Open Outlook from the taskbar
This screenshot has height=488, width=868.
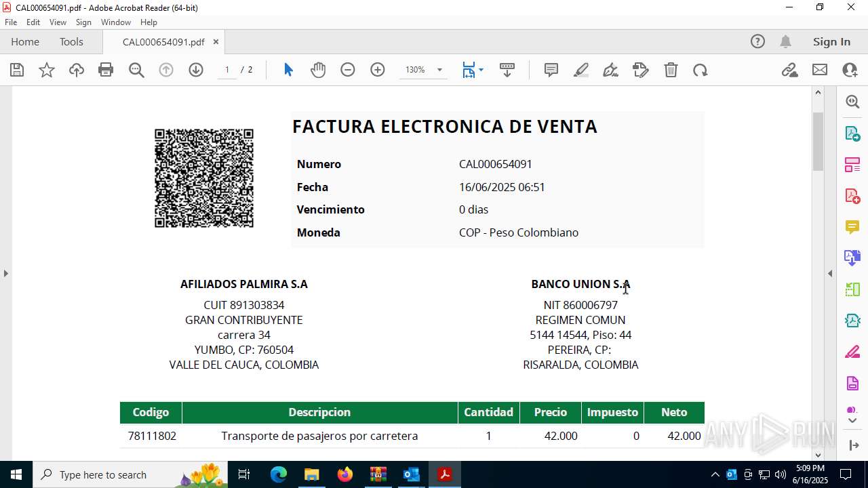pyautogui.click(x=412, y=474)
